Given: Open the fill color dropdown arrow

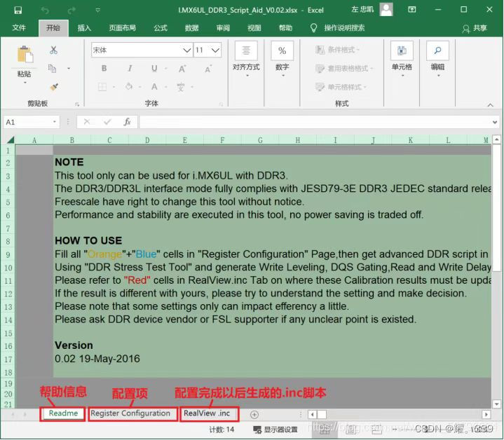Looking at the screenshot, I should click(140, 87).
